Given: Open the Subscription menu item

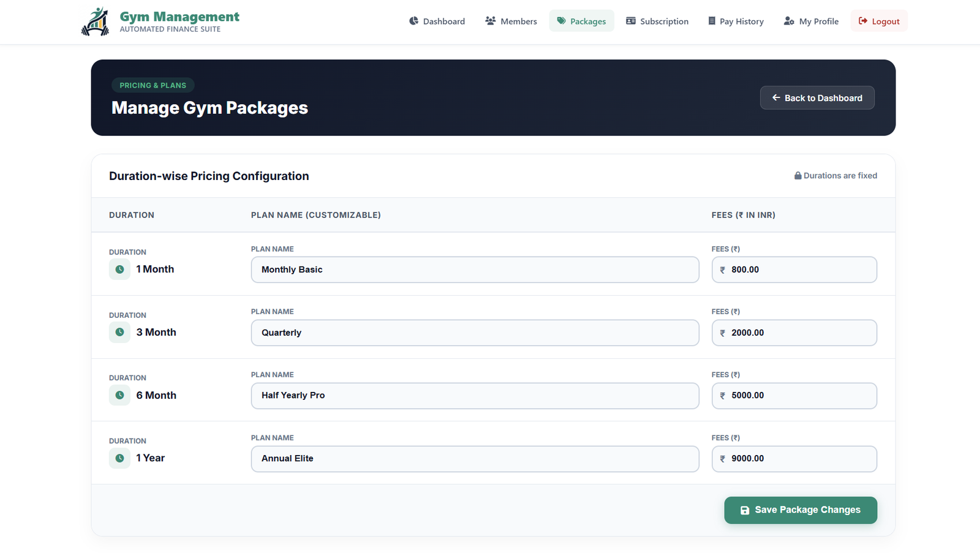Looking at the screenshot, I should (657, 21).
